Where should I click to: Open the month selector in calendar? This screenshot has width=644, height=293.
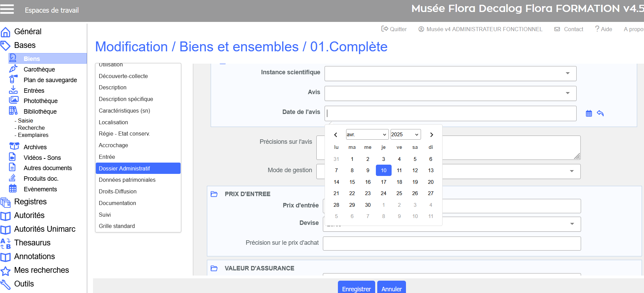point(367,135)
